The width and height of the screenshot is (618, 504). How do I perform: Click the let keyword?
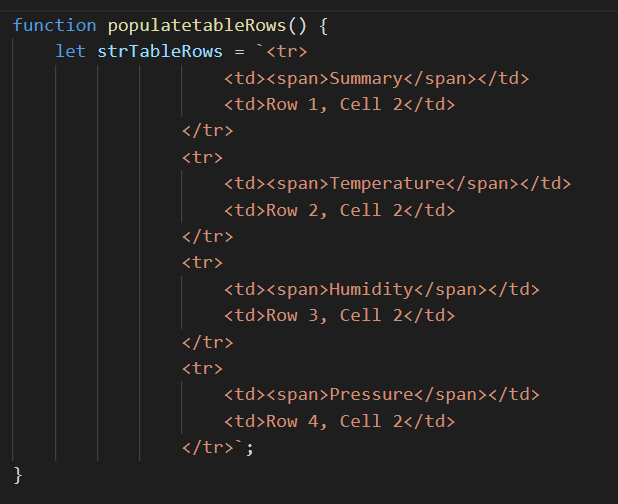71,51
